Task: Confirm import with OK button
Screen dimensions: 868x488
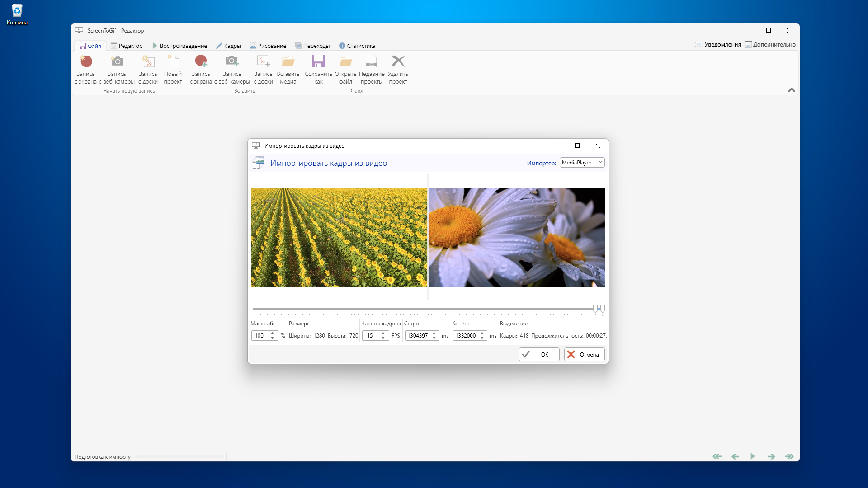Action: point(539,354)
